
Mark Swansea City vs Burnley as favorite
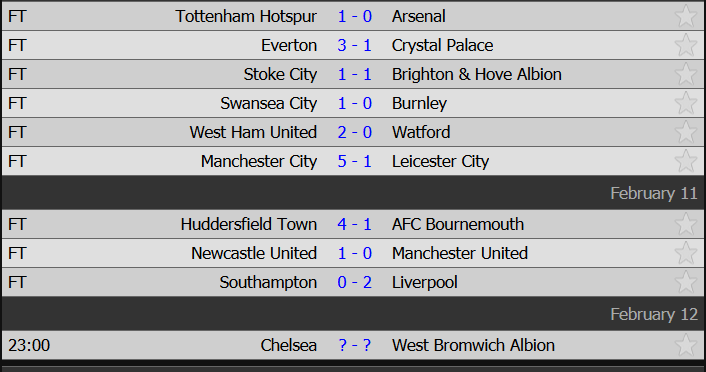click(686, 103)
